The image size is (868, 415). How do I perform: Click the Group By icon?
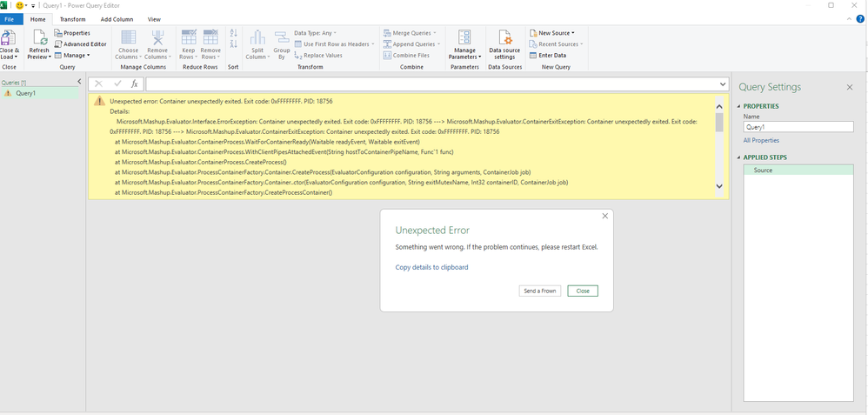tap(282, 37)
